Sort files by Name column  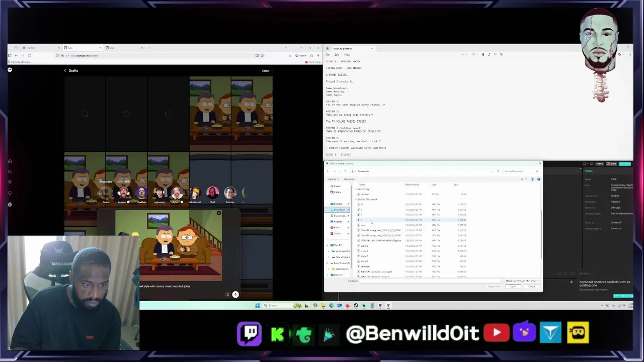(362, 185)
